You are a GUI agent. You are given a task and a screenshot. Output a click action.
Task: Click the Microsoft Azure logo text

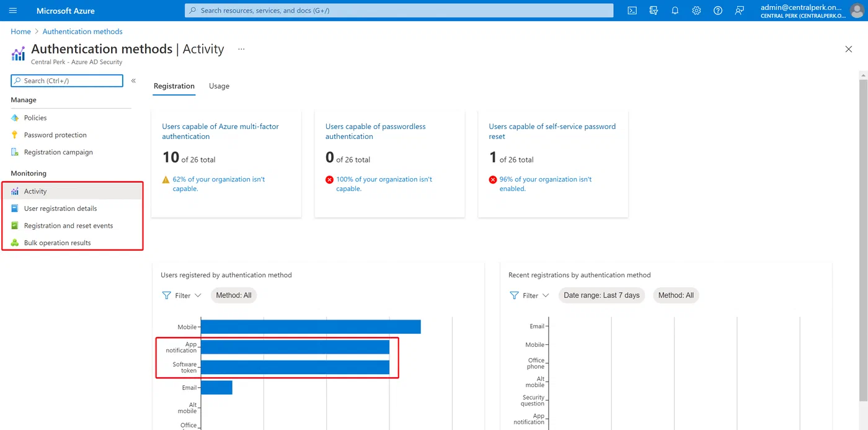pyautogui.click(x=65, y=11)
